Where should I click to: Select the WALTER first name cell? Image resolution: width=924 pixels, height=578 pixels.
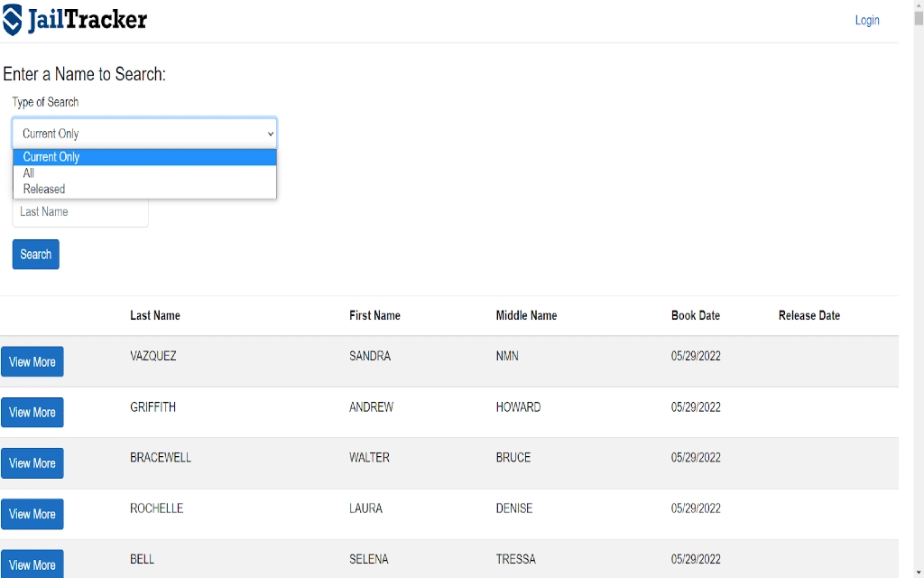(x=369, y=458)
